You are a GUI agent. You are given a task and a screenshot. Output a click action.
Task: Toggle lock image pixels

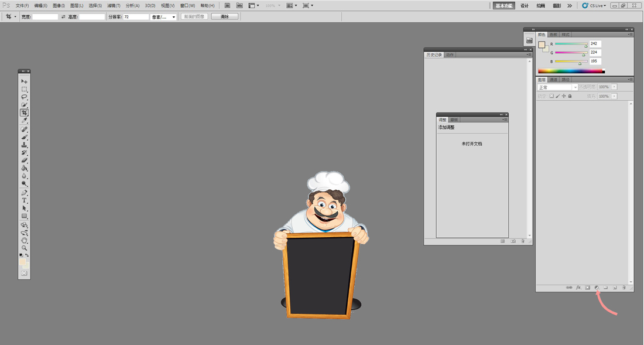pyautogui.click(x=558, y=96)
